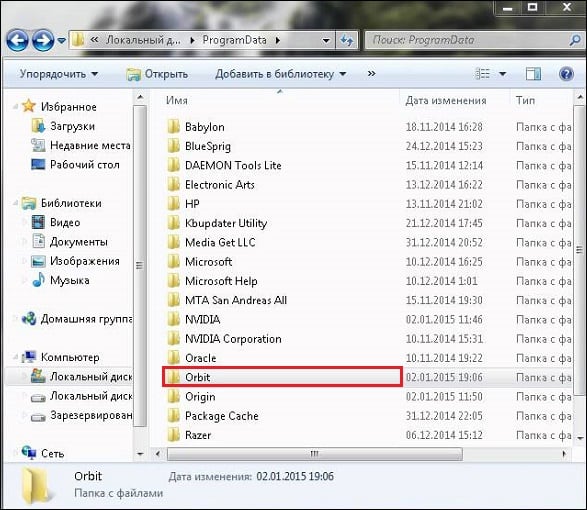Sort by Дата изменения column header
The image size is (587, 510).
445,100
